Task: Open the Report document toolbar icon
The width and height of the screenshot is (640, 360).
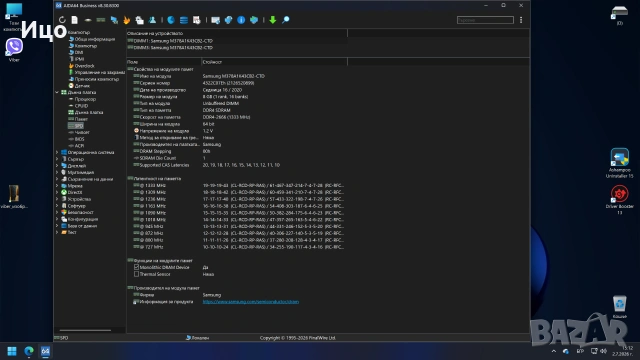Action: [x=75, y=20]
